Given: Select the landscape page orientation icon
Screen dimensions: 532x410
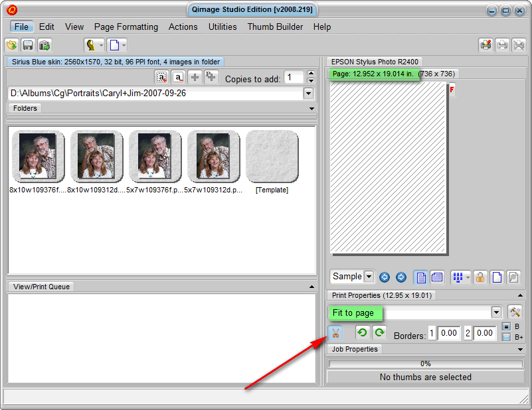Looking at the screenshot, I should [x=437, y=277].
